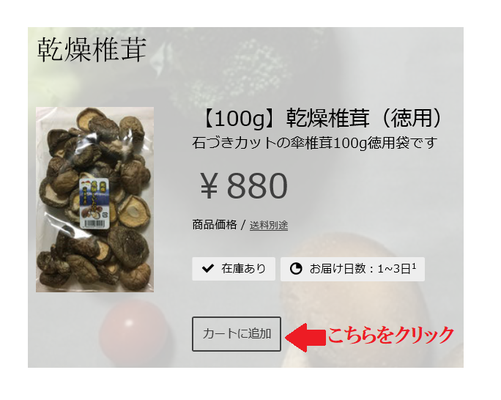Click the red arrow pointing at the cart button

point(305,337)
